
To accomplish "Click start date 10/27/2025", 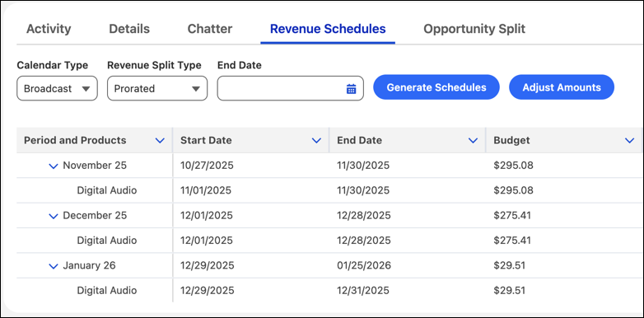I will point(207,166).
